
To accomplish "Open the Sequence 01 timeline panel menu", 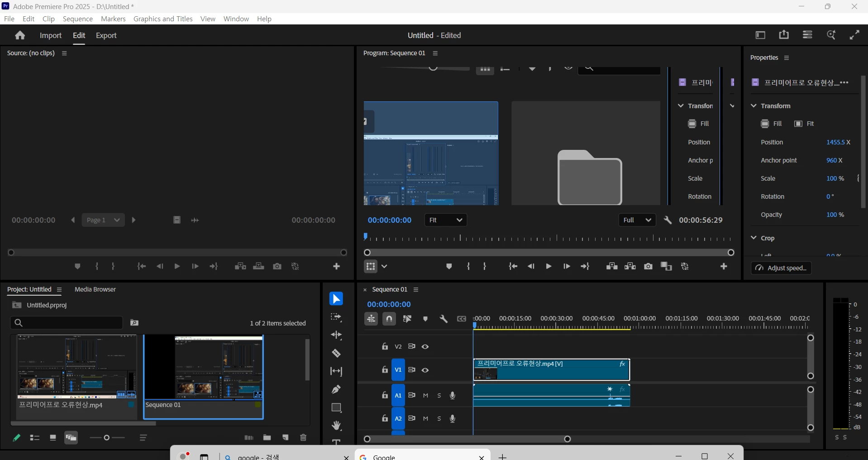I will [416, 290].
